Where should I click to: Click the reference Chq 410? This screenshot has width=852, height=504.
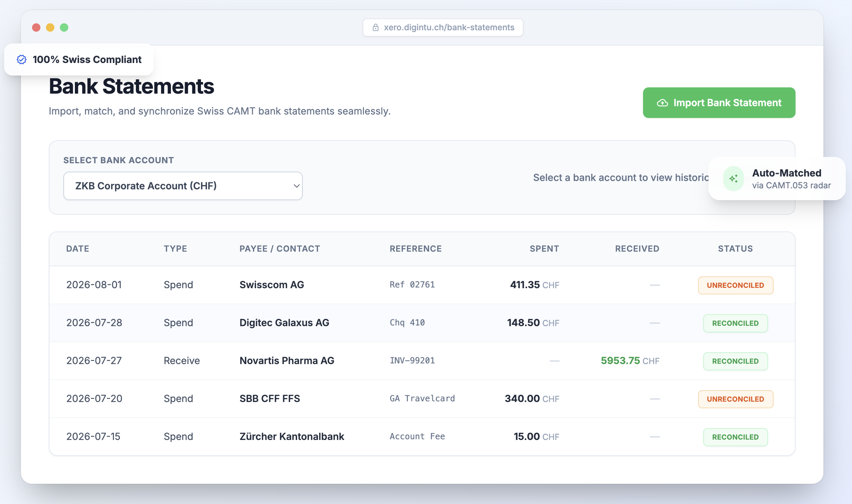click(407, 323)
